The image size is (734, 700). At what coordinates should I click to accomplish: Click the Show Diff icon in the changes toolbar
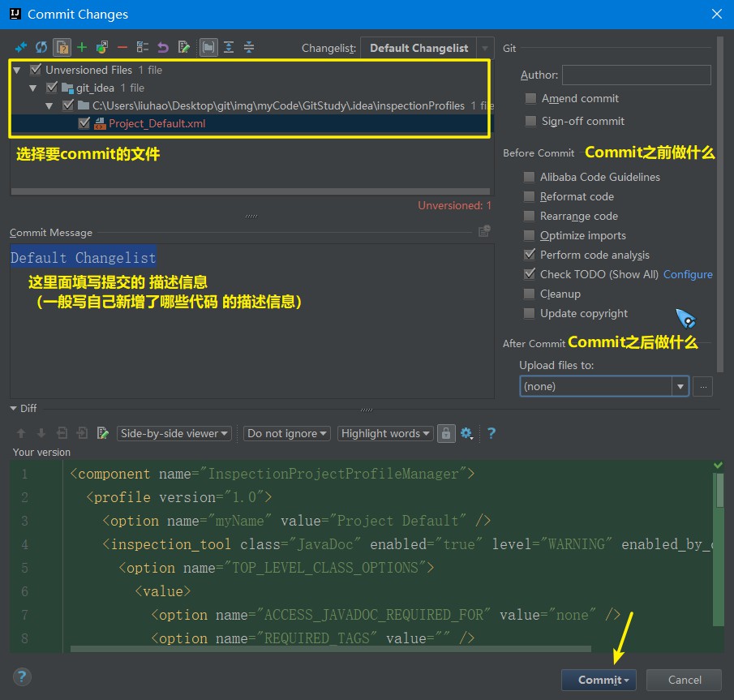21,47
